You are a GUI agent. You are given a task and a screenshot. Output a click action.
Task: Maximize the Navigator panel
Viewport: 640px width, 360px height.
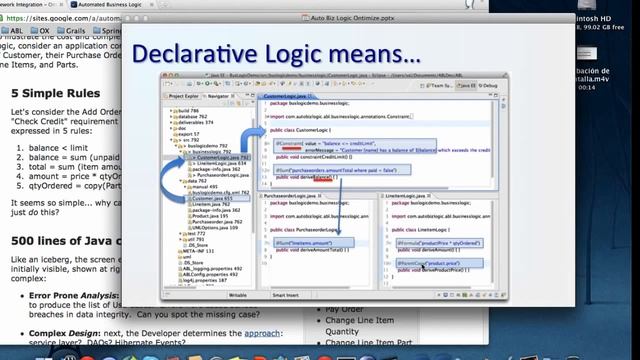pos(253,96)
